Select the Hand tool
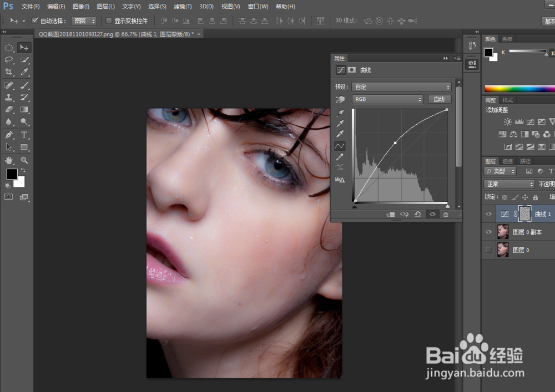 tap(9, 160)
